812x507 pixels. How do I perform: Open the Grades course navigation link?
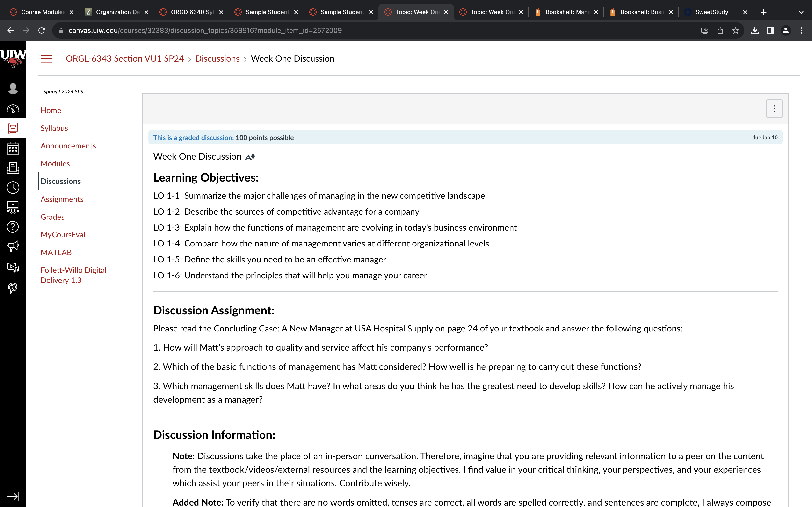tap(52, 217)
